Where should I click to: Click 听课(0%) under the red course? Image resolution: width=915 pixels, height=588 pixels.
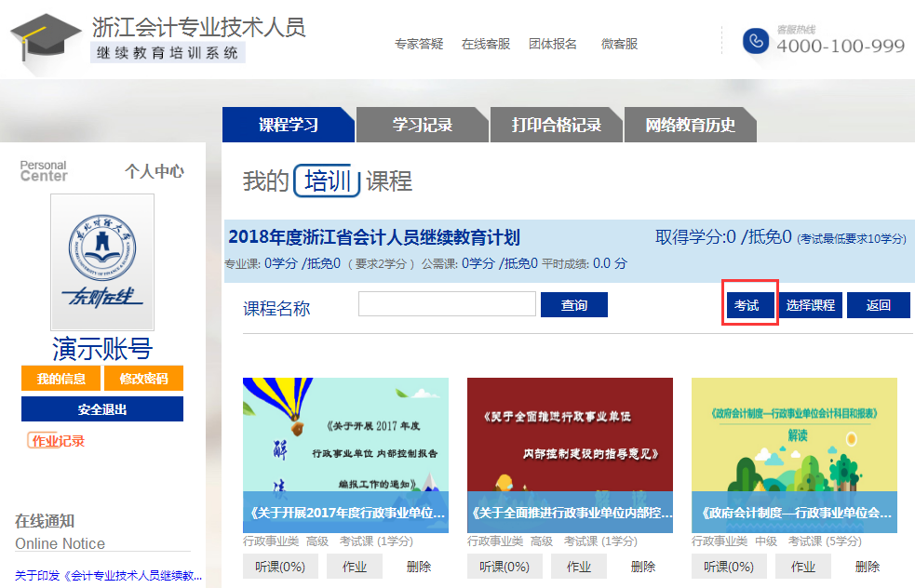pos(505,567)
